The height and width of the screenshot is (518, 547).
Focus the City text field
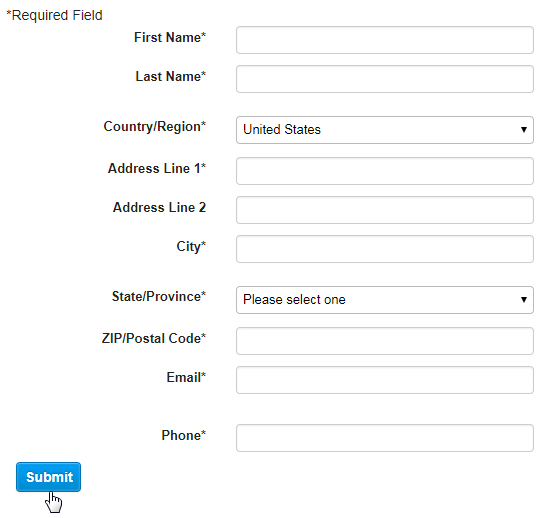point(385,249)
